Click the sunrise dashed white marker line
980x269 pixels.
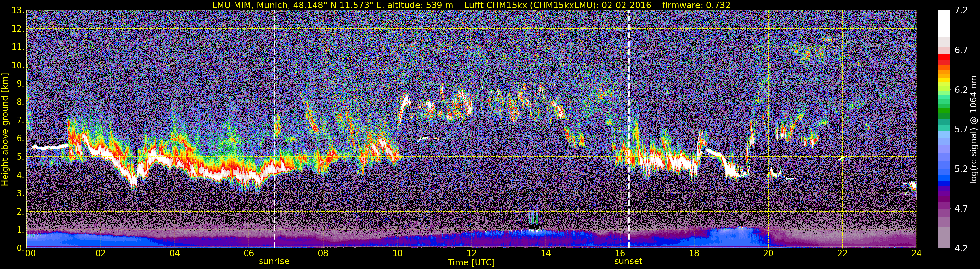tap(274, 129)
